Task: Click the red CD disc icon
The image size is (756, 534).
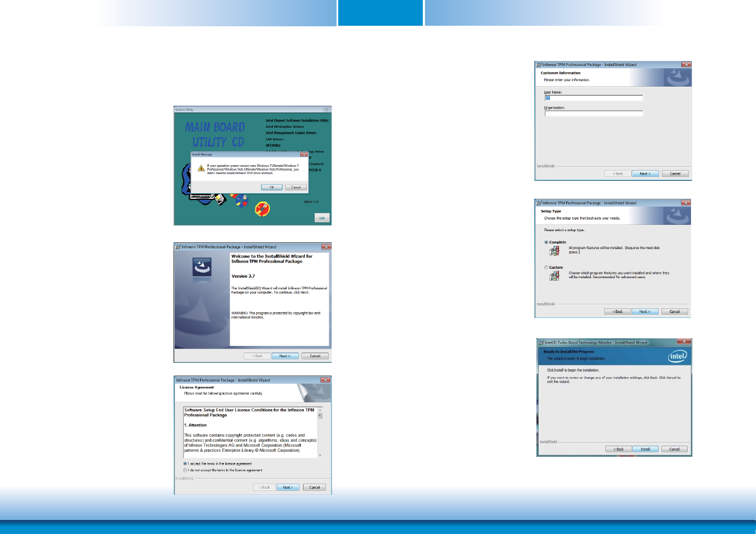Action: [262, 209]
